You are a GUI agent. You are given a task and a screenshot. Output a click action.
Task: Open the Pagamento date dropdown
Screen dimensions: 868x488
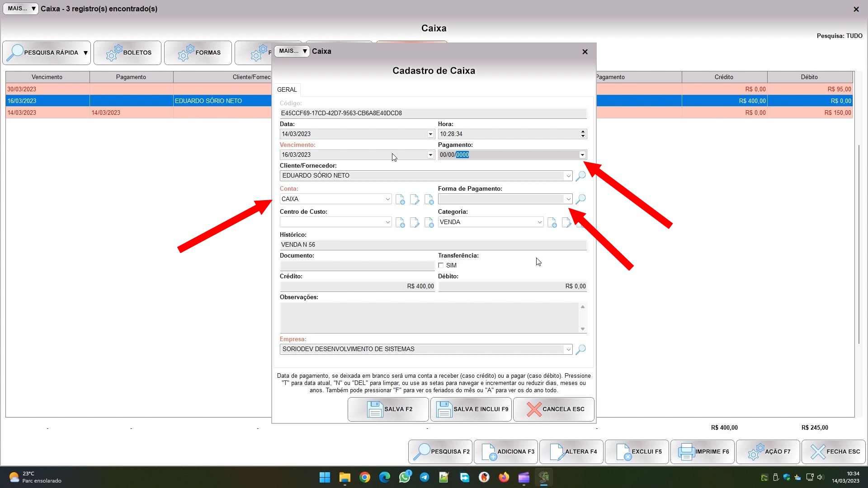582,155
